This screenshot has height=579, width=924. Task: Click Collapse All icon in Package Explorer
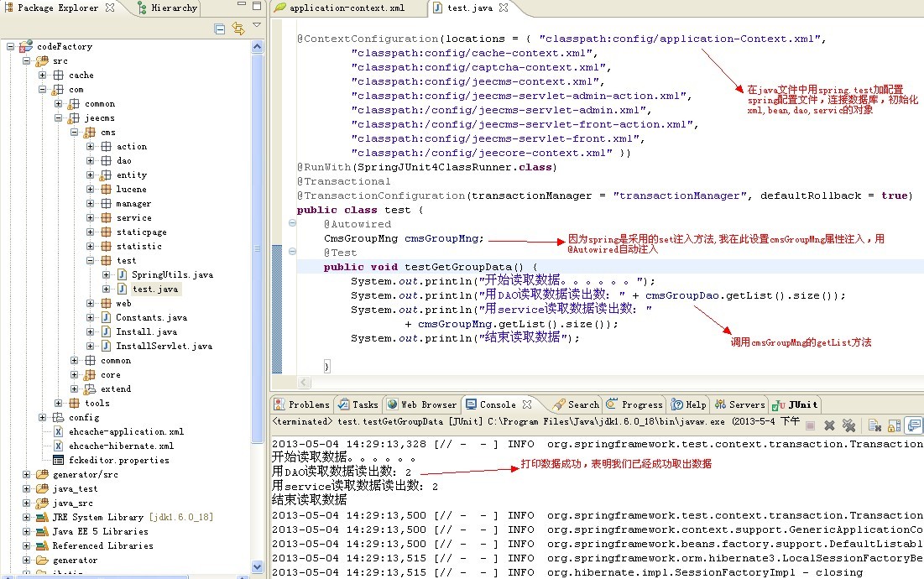[220, 29]
